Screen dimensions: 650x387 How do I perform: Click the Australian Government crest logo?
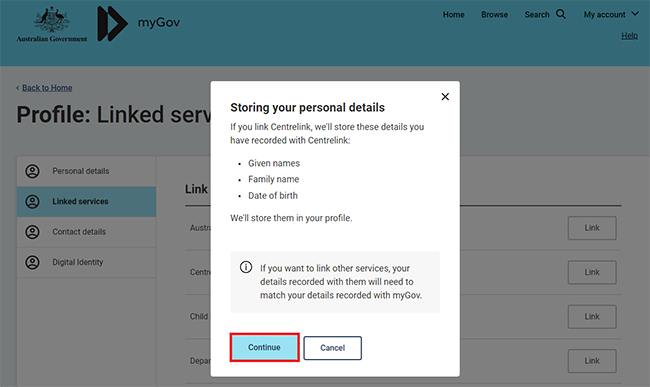pyautogui.click(x=52, y=24)
